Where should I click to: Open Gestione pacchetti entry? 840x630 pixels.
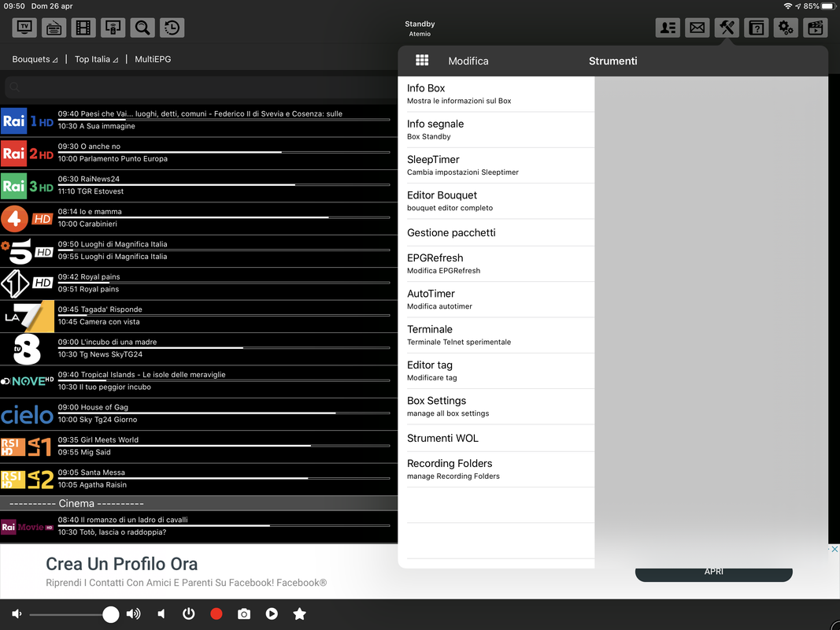496,232
